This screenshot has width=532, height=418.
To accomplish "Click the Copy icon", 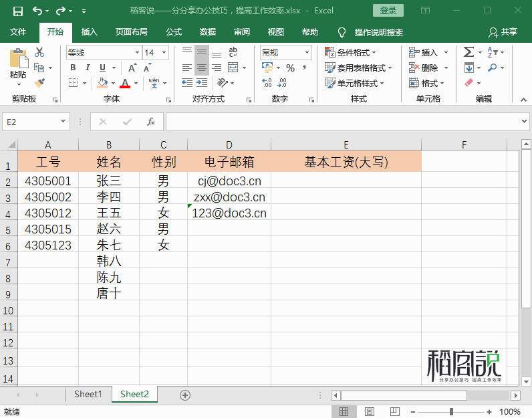I will 39,68.
